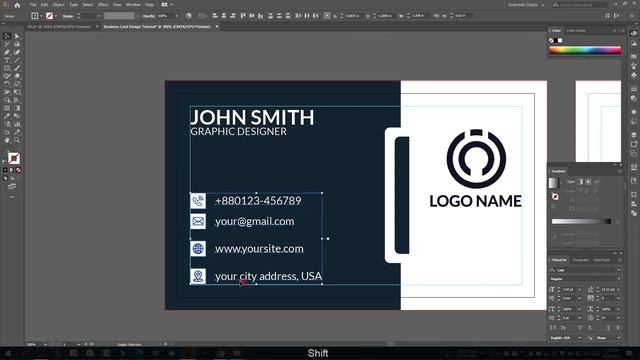This screenshot has width=640, height=360.
Task: Open the Effect menu
Action: [102, 5]
